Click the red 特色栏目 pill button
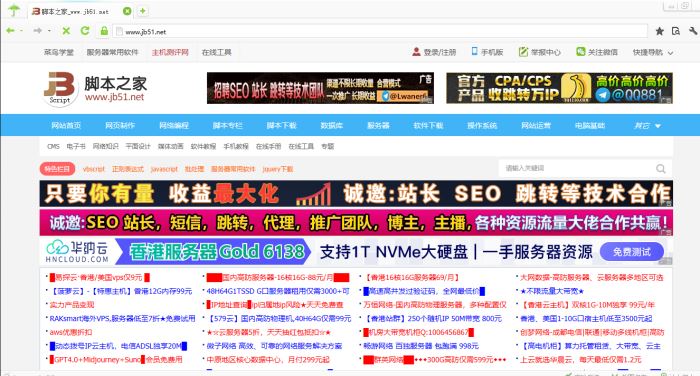 tap(57, 169)
